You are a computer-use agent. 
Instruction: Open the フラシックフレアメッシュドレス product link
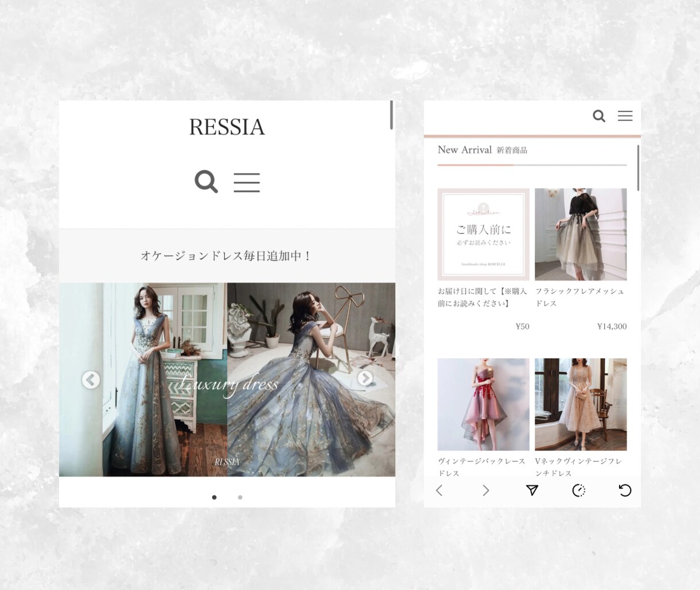[x=580, y=297]
